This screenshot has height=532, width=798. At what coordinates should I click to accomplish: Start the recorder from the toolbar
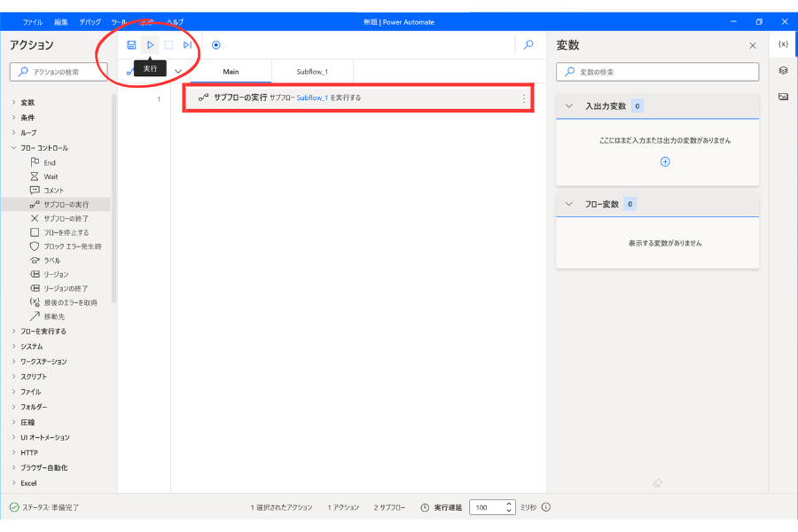[216, 45]
